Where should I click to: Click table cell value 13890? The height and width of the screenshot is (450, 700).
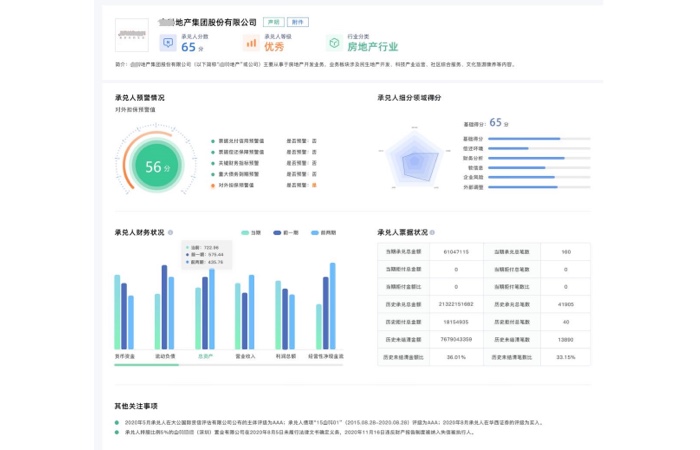point(566,340)
